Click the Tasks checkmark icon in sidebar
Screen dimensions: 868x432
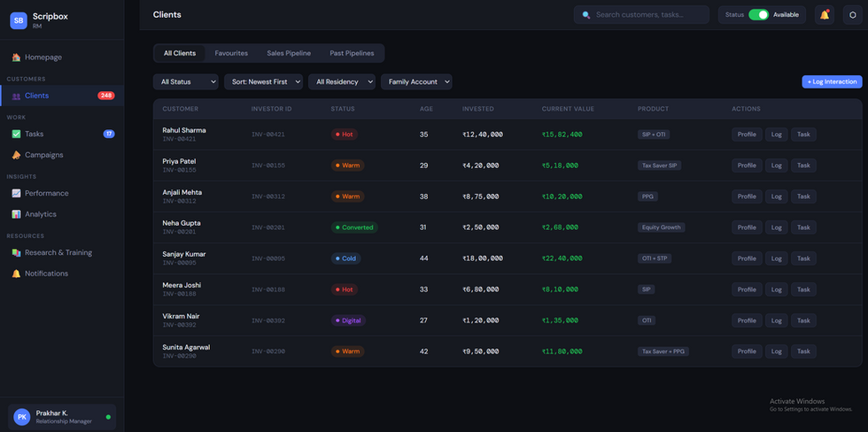[16, 134]
